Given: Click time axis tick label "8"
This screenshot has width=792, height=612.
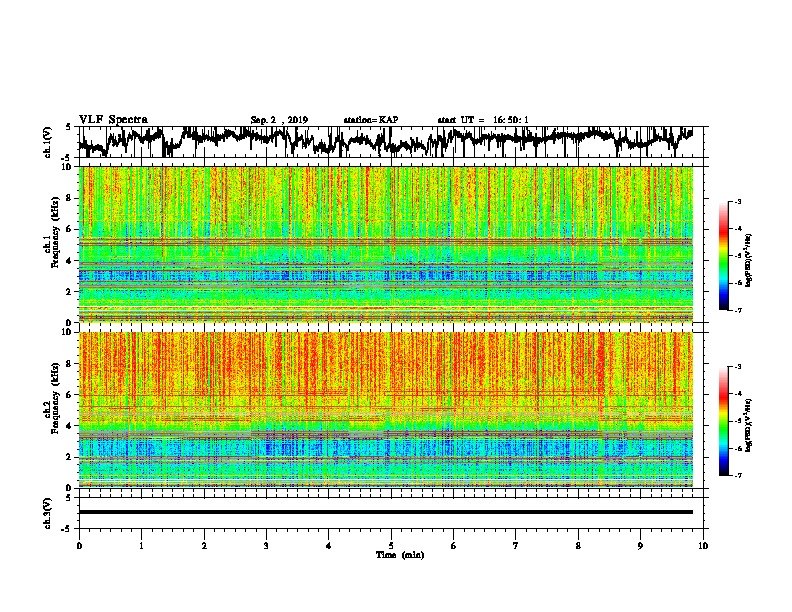Looking at the screenshot, I should 578,546.
